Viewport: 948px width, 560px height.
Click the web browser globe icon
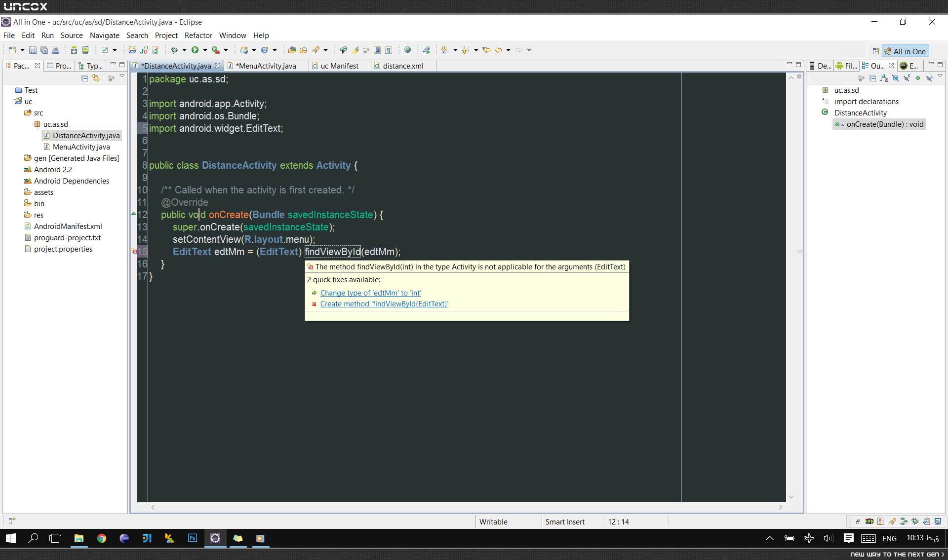(x=407, y=50)
